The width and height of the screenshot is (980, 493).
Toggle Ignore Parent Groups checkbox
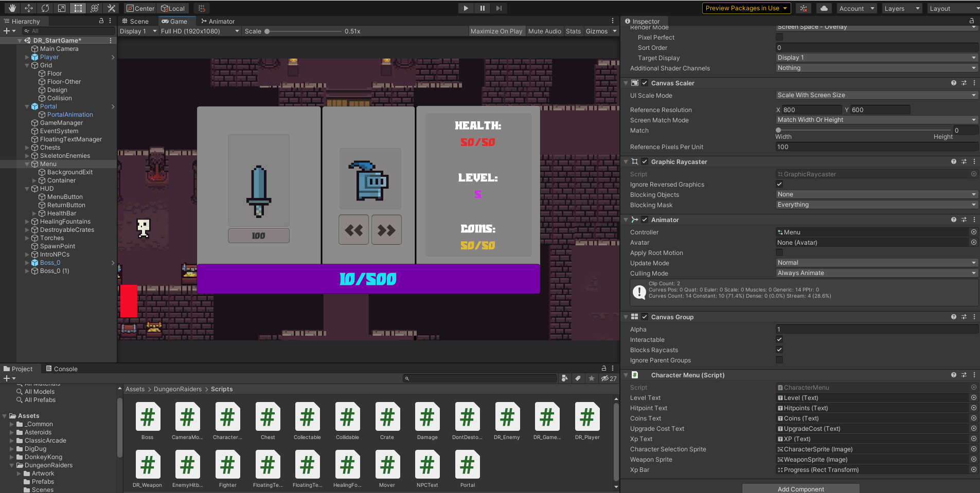(779, 360)
